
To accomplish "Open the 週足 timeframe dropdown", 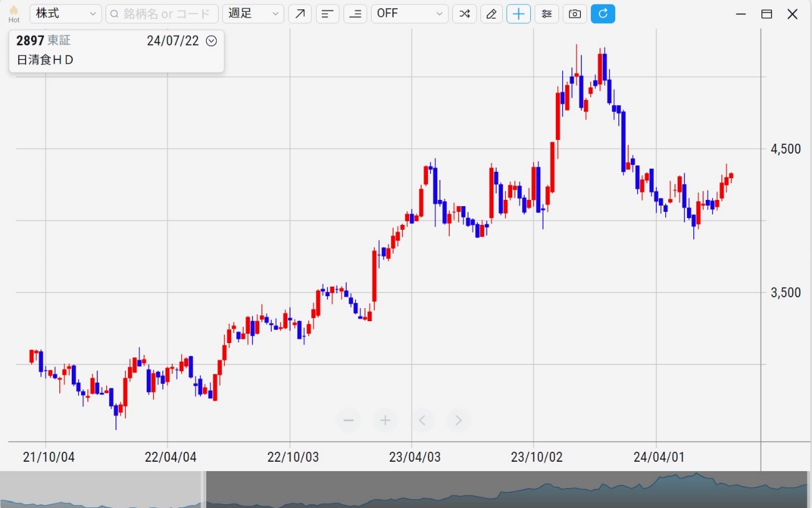I will point(253,14).
